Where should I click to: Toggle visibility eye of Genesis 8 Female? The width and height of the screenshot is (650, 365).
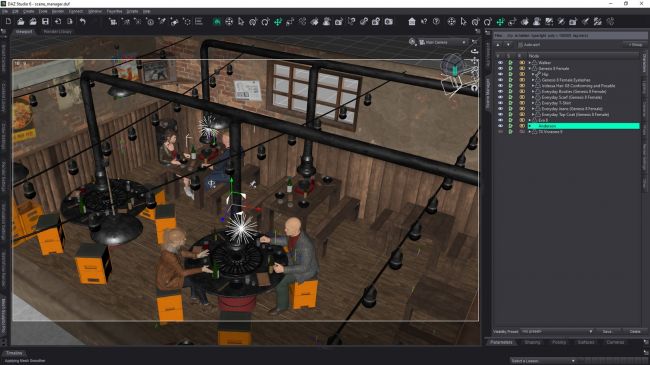point(500,68)
